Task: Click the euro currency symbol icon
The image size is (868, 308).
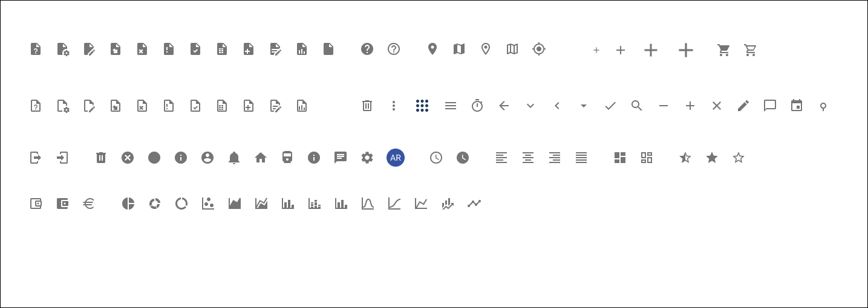Action: coord(88,204)
